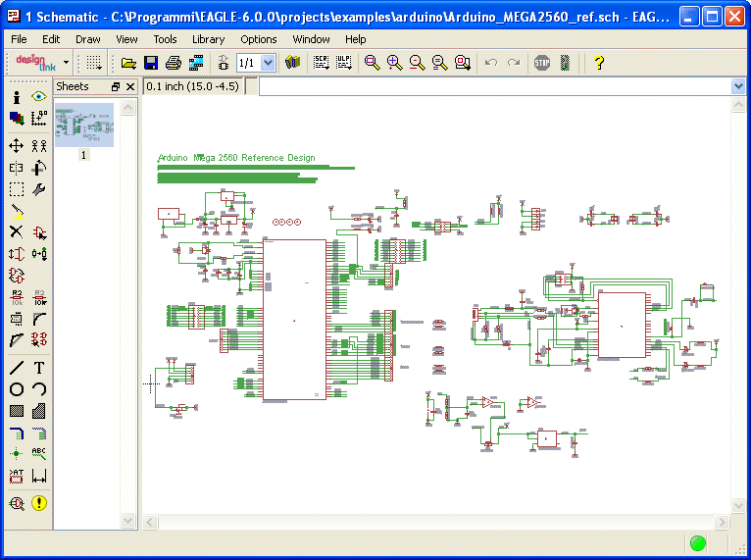
Task: Open the CAM processor
Action: pos(196,62)
